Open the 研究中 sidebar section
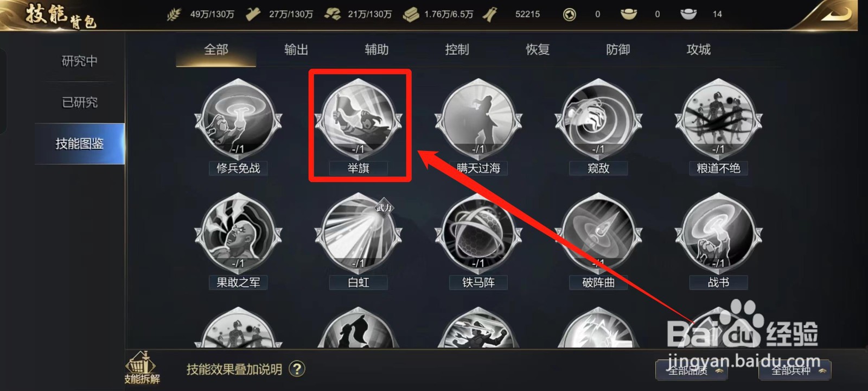This screenshot has width=868, height=391. [x=80, y=61]
